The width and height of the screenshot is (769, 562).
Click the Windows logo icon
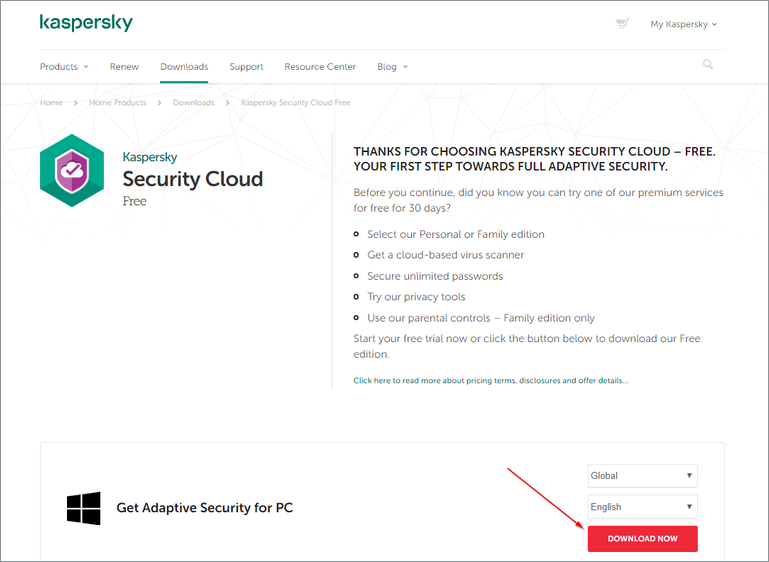83,508
